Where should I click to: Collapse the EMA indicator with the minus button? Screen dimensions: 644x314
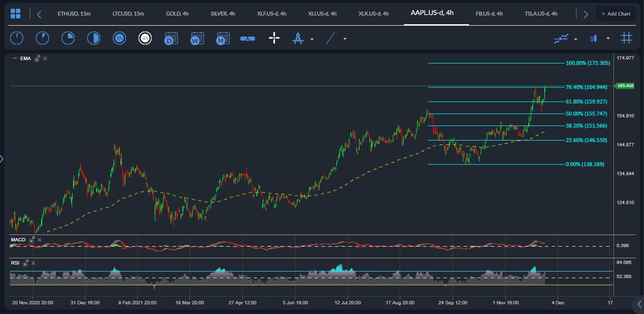click(x=15, y=59)
